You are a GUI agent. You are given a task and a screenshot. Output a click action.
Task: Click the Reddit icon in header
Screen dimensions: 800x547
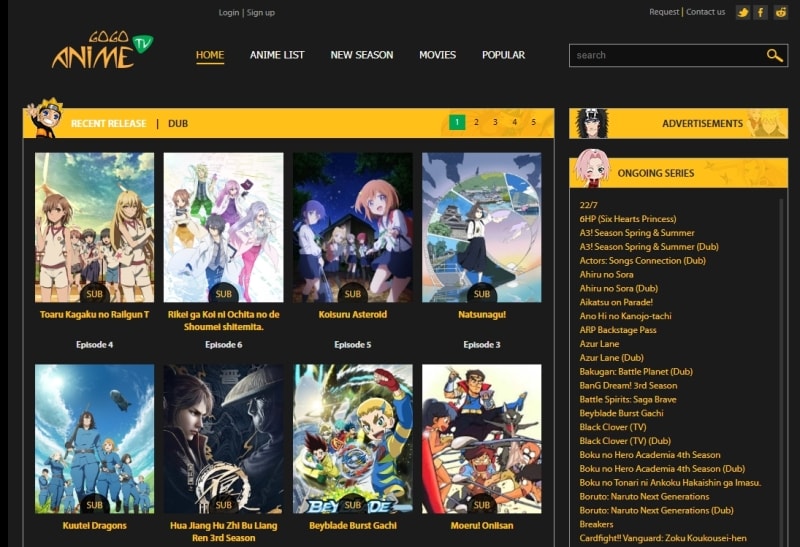coord(780,12)
